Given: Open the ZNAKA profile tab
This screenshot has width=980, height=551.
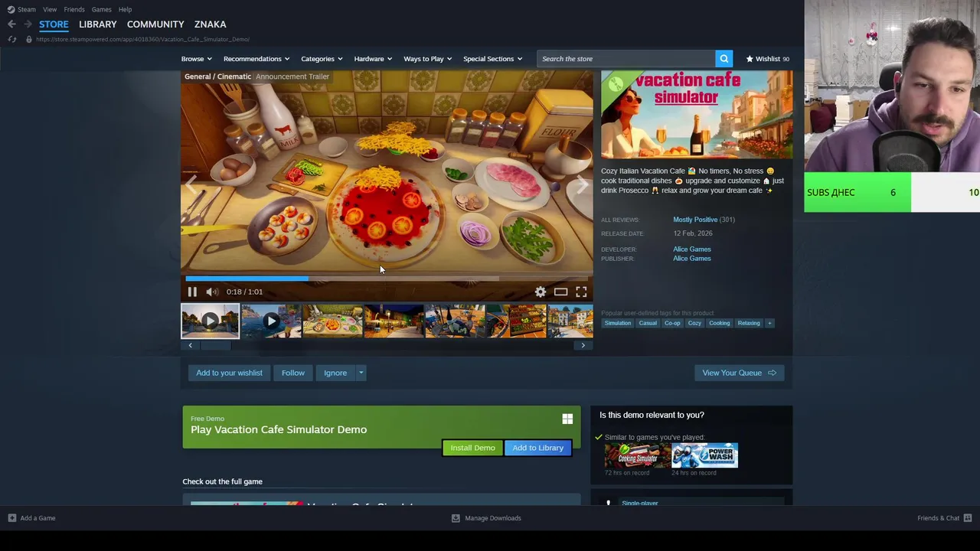Looking at the screenshot, I should pyautogui.click(x=210, y=24).
